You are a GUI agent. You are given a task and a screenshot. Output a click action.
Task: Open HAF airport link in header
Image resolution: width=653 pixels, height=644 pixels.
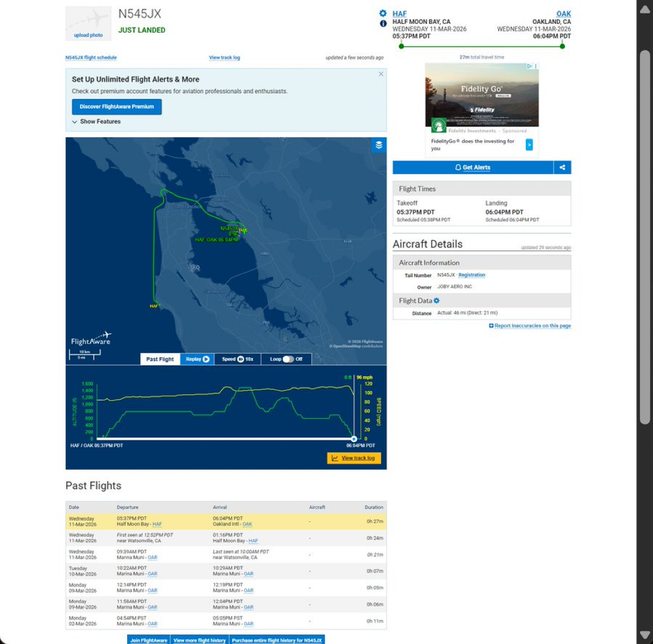399,14
